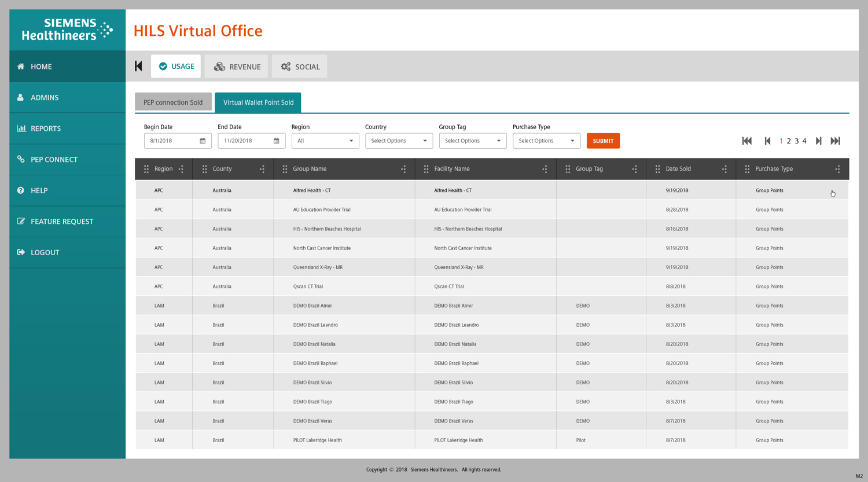Open the Country Select Options dropdown
This screenshot has height=482, width=868.
point(399,141)
